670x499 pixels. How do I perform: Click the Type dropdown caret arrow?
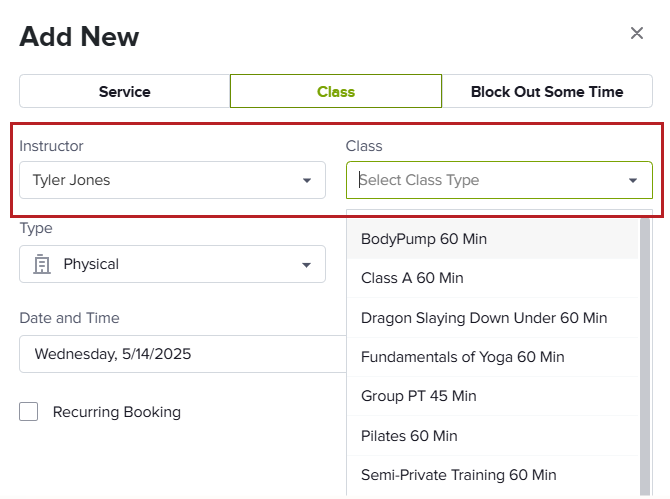coord(306,265)
